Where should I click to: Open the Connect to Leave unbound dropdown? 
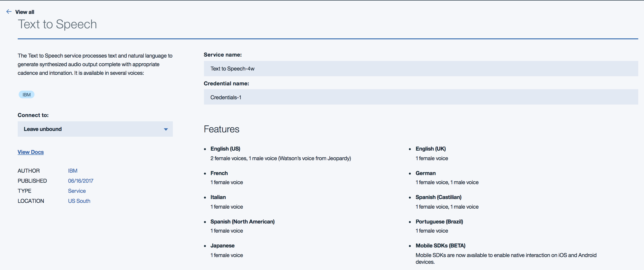click(x=95, y=129)
